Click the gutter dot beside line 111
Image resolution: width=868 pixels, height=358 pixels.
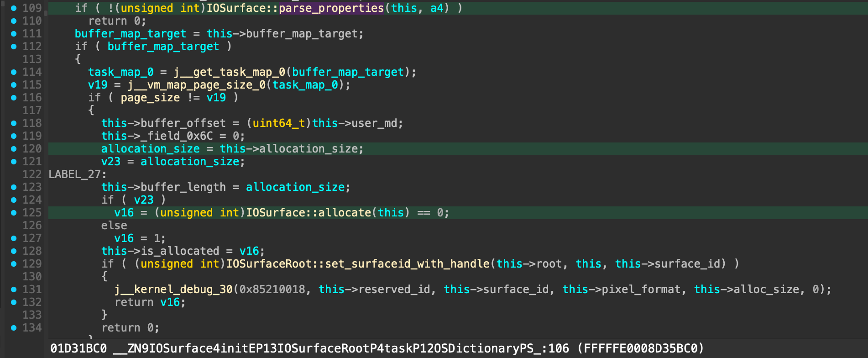click(x=14, y=34)
